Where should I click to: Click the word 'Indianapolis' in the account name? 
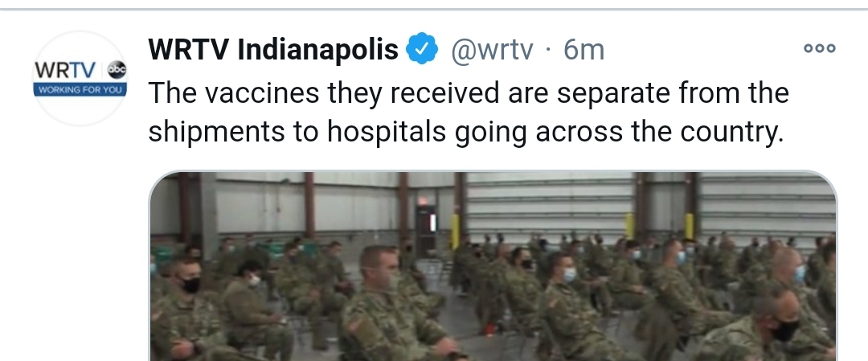(x=317, y=51)
